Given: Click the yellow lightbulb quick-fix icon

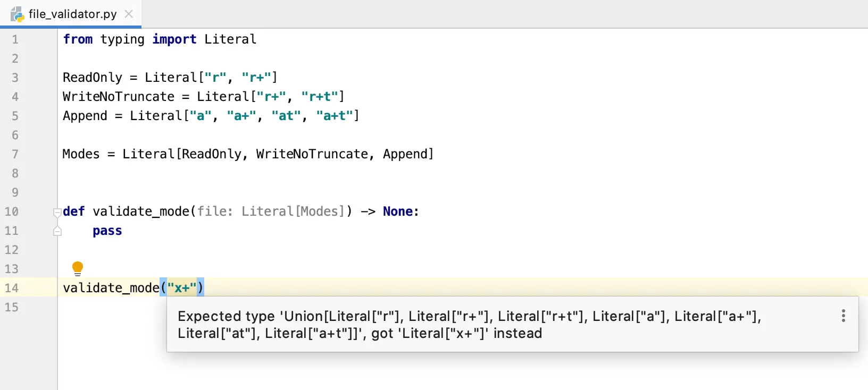Looking at the screenshot, I should pos(78,268).
